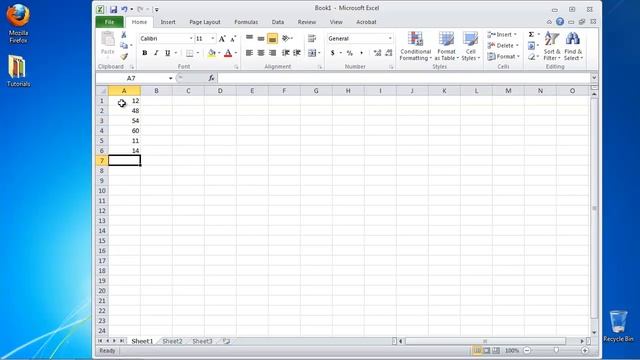Click Decrease Decimal icon
This screenshot has width=640, height=360.
[389, 53]
